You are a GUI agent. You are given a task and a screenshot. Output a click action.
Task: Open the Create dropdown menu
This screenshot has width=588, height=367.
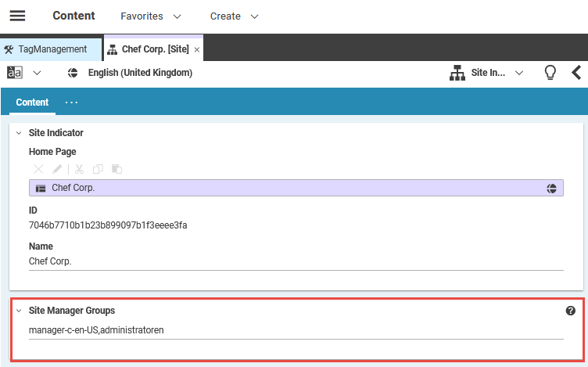point(234,16)
